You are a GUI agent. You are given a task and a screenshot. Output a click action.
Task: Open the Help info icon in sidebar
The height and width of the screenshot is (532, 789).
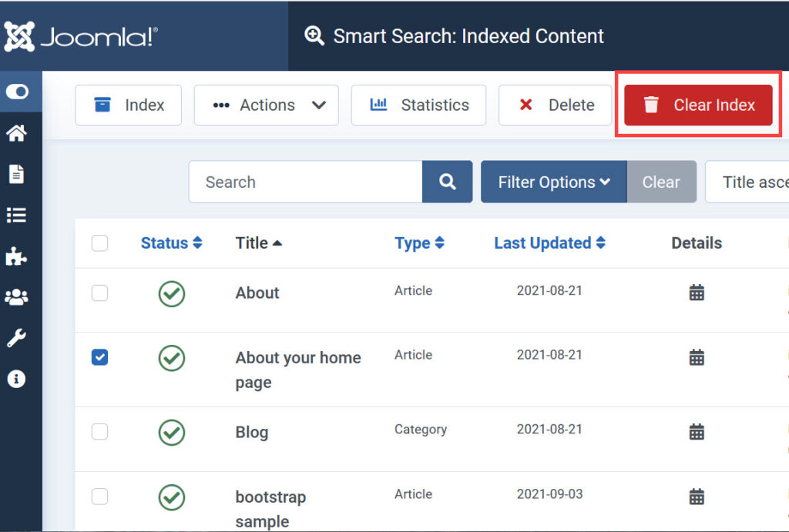point(16,379)
